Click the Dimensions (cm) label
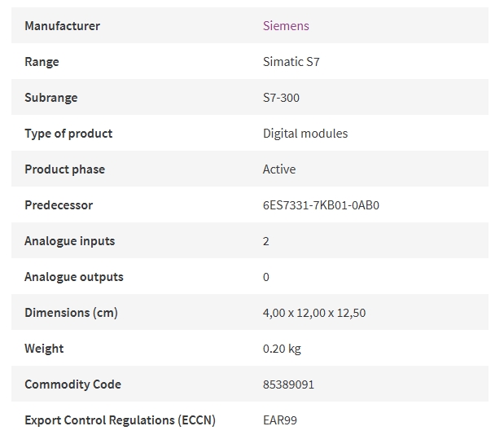The image size is (504, 435). click(x=72, y=313)
